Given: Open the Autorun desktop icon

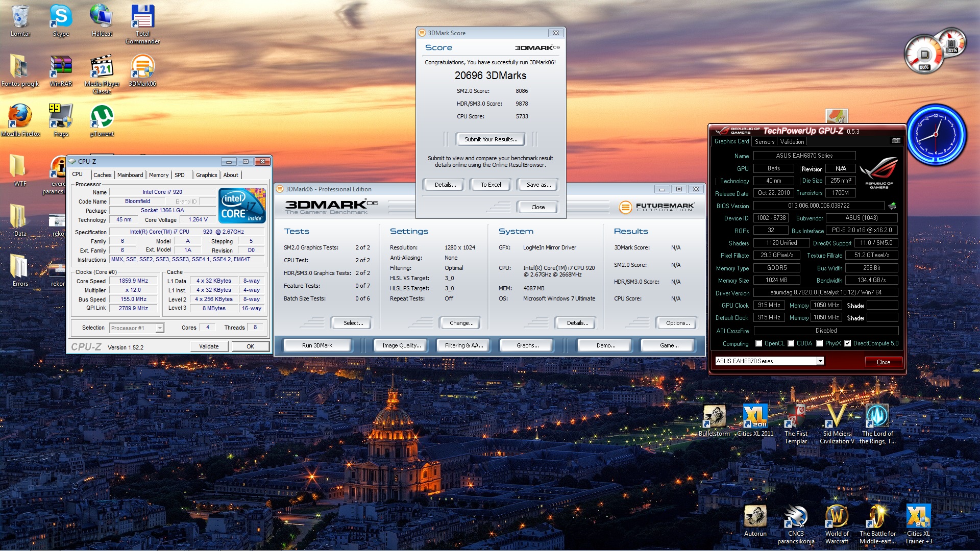Looking at the screenshot, I should (755, 520).
